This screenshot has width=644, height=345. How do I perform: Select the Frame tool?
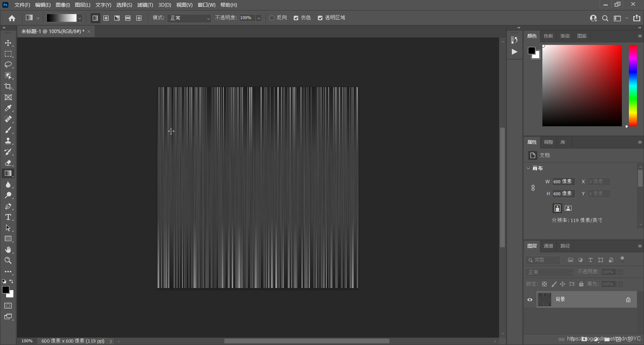tap(8, 97)
